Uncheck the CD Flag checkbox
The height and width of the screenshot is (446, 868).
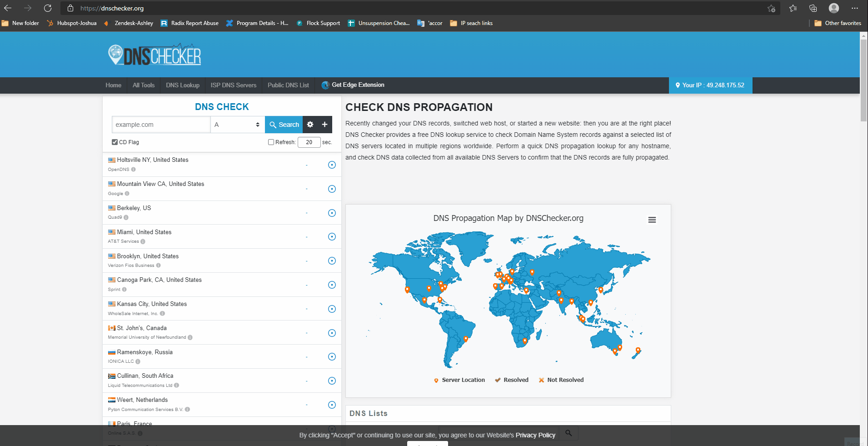[x=115, y=142]
